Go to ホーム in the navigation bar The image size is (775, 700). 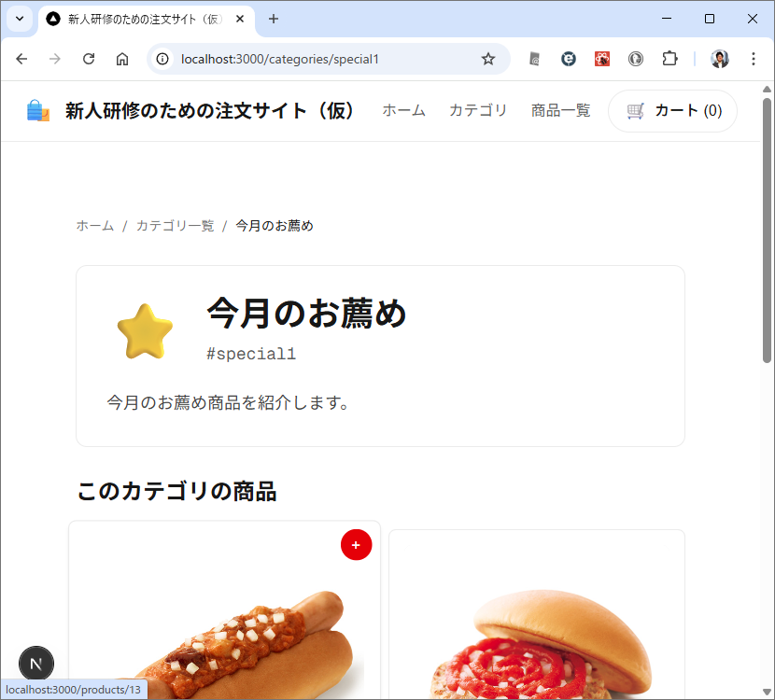point(403,110)
